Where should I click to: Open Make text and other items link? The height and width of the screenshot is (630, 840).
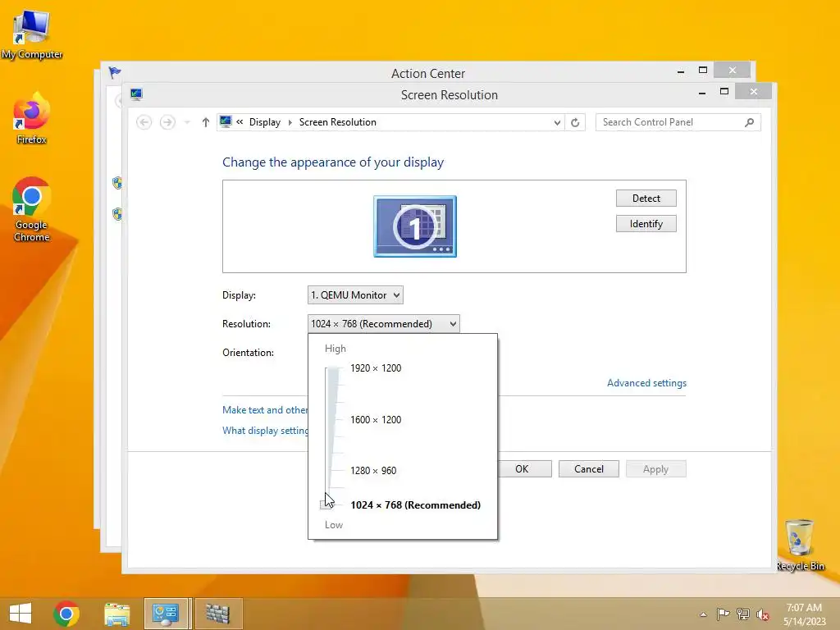coord(265,410)
